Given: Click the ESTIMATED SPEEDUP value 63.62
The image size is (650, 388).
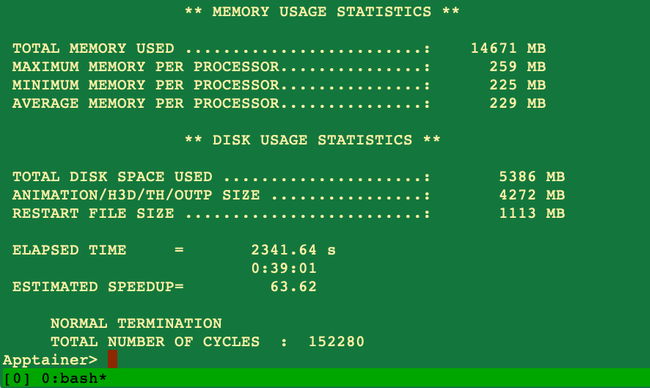Looking at the screenshot, I should [x=293, y=286].
